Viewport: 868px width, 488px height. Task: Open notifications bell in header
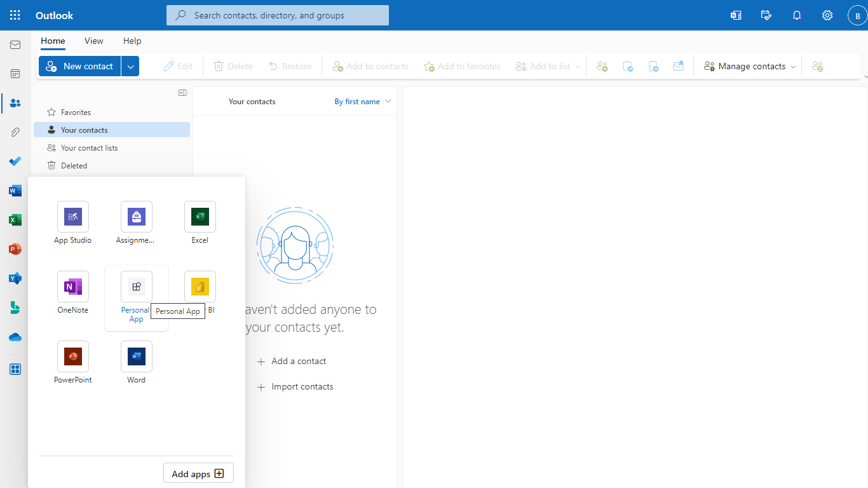point(797,15)
